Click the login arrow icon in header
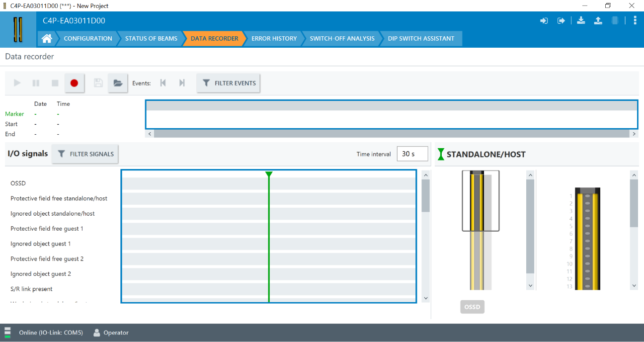644x342 pixels. coord(544,21)
